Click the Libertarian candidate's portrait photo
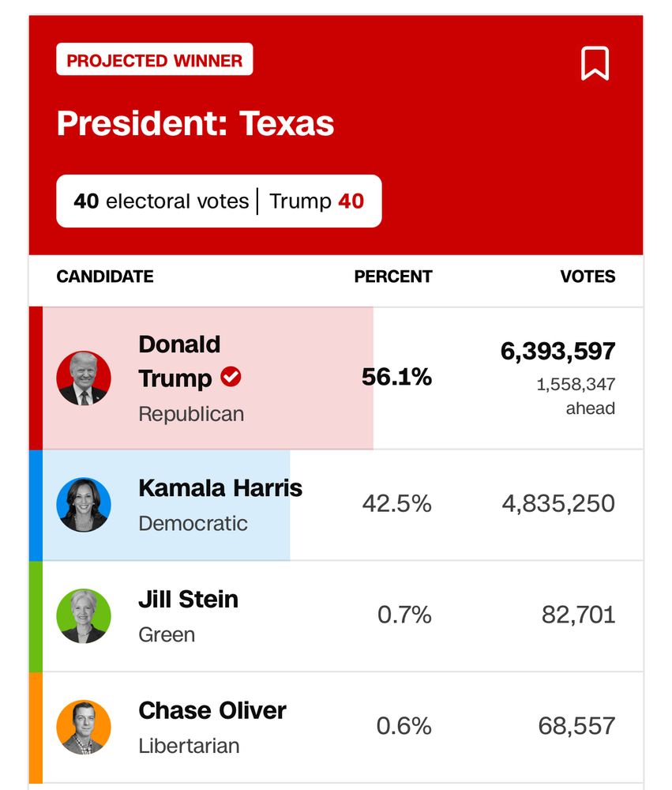The image size is (672, 790). click(84, 727)
